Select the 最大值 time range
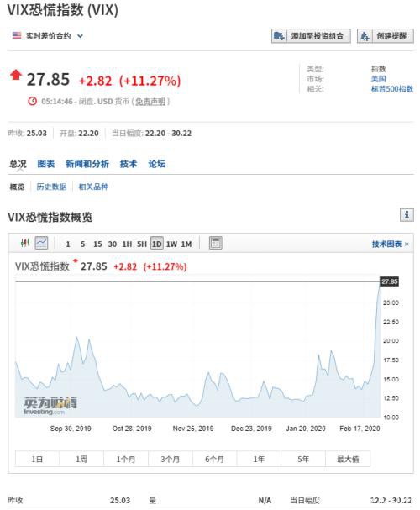 (x=348, y=459)
